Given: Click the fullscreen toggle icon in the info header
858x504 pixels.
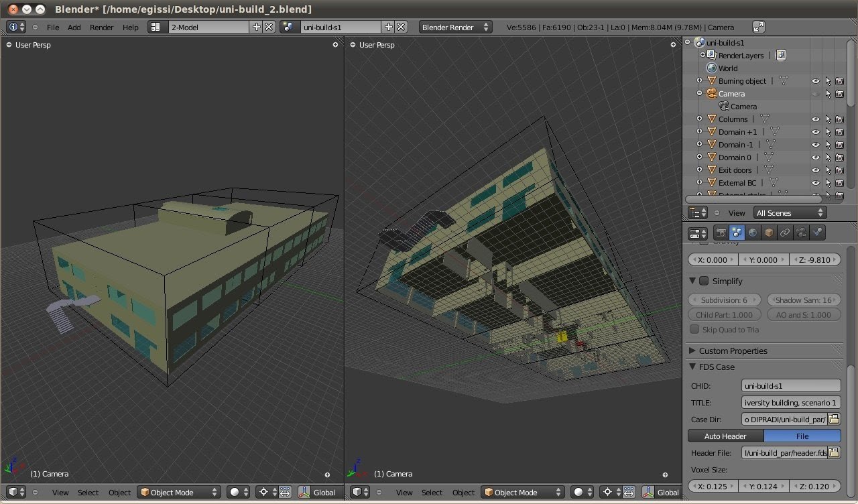Looking at the screenshot, I should [x=758, y=27].
